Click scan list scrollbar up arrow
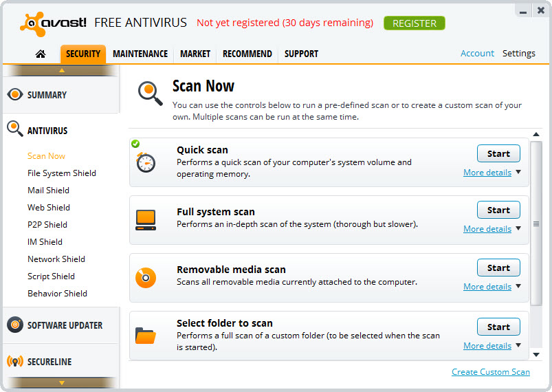The width and height of the screenshot is (552, 392). coord(536,134)
